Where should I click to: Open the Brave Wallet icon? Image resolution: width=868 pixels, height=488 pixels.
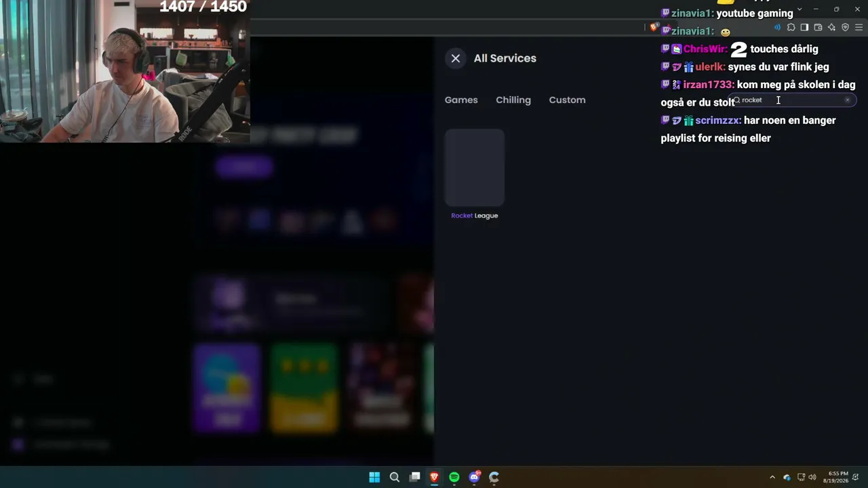(818, 28)
